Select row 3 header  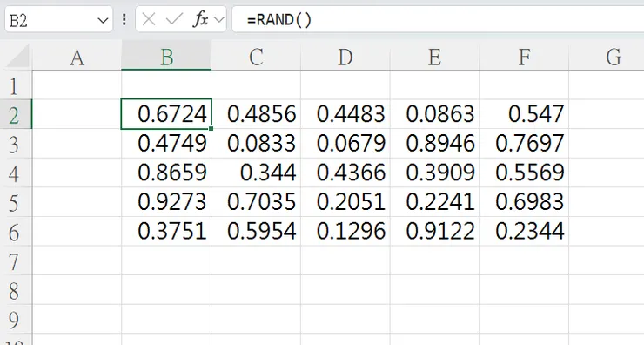(16, 144)
